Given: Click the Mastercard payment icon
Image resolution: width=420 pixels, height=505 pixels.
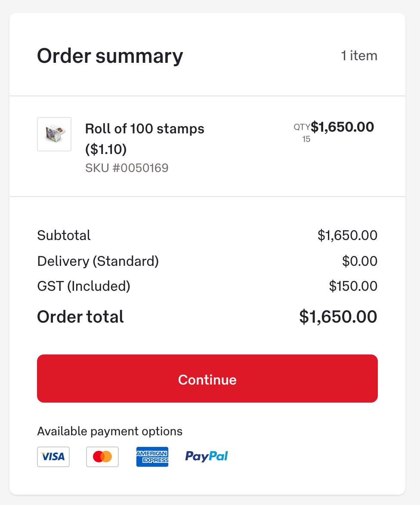Looking at the screenshot, I should coord(102,456).
